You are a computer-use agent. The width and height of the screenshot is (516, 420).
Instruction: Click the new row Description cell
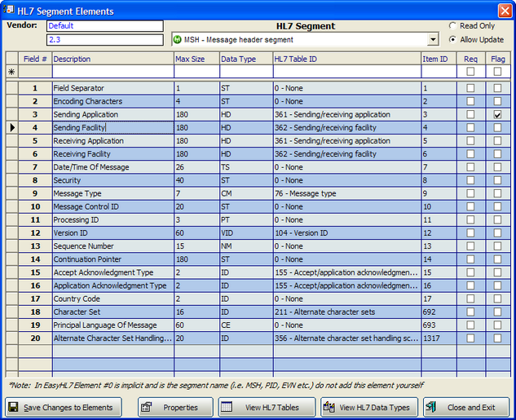113,72
